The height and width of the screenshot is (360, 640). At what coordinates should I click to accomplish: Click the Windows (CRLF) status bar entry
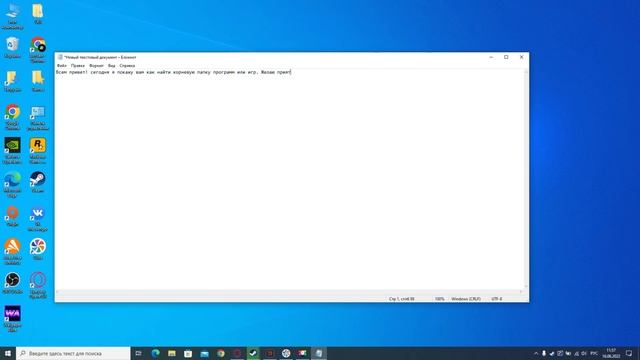(466, 299)
